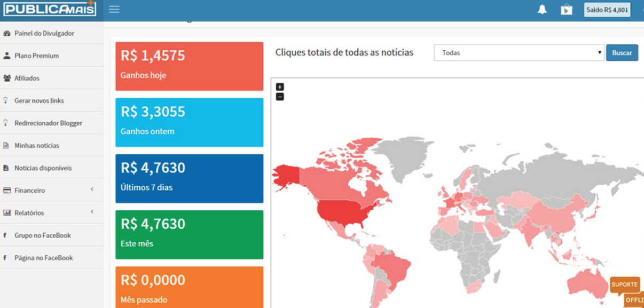Click the Grupo no FaceBook f icon
The image size is (644, 308).
pyautogui.click(x=5, y=235)
